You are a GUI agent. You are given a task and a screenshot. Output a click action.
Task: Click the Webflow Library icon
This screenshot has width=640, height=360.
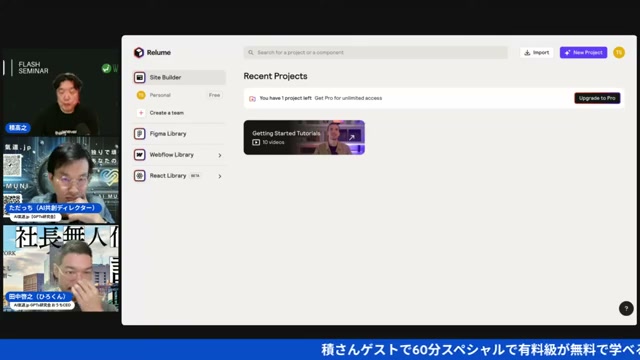pos(140,155)
